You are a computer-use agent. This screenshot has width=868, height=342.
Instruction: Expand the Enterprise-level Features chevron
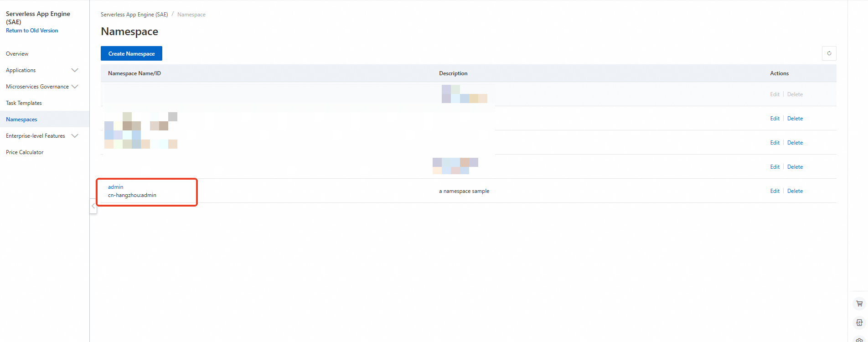pyautogui.click(x=75, y=136)
